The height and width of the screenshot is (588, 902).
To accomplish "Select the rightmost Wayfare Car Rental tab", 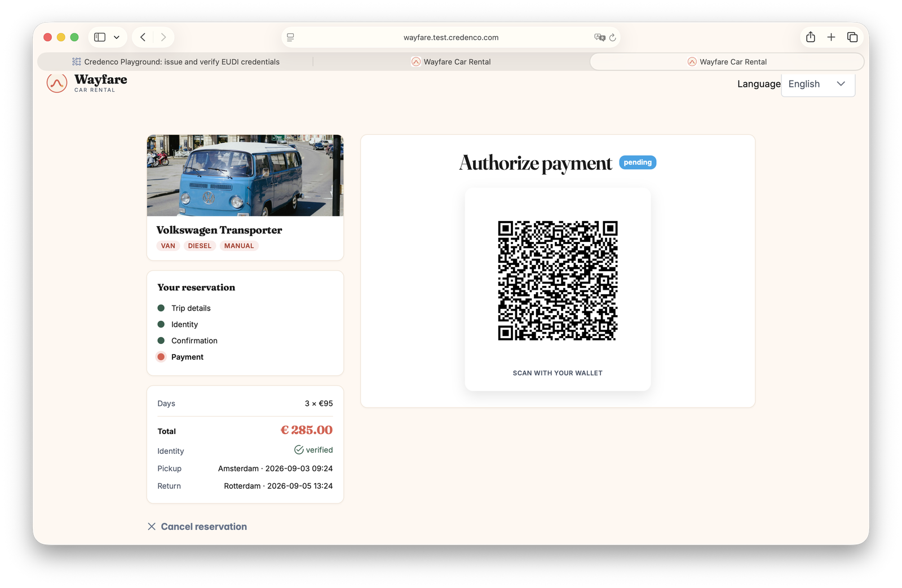I will point(727,62).
